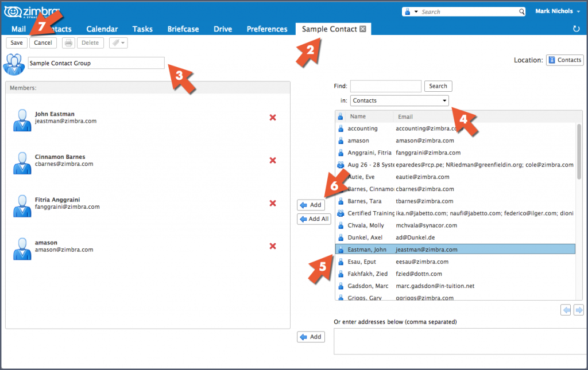
Task: Remove John Eastman using the red X
Action: coord(272,117)
